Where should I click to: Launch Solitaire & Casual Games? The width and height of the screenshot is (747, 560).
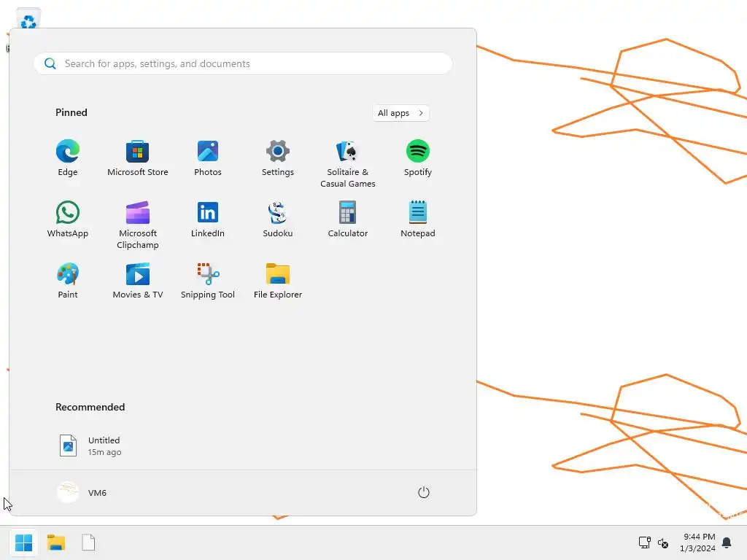pos(348,164)
